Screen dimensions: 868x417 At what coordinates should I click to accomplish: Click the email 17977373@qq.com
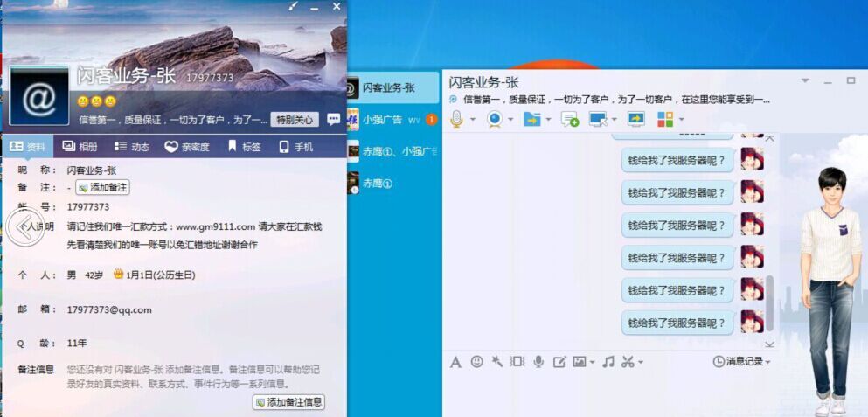click(109, 309)
